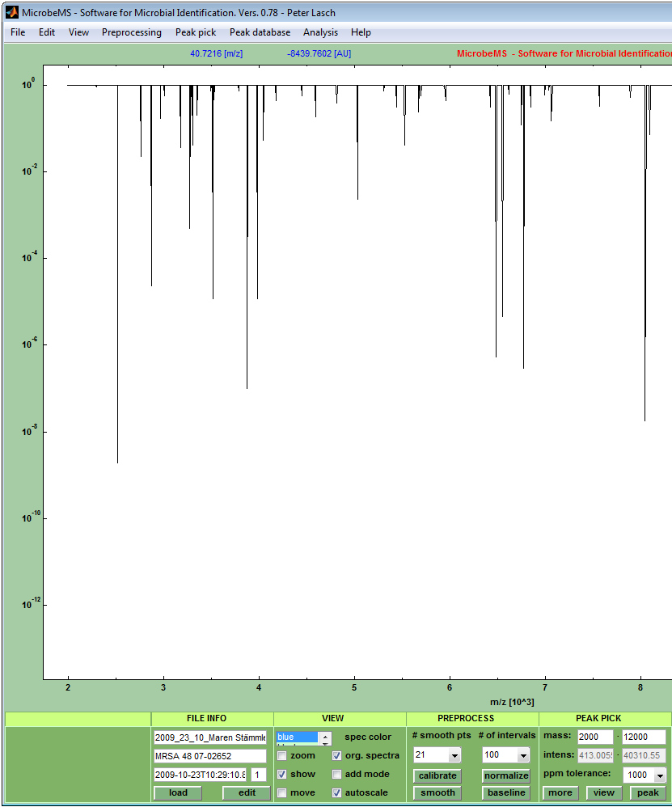The image size is (672, 807).
Task: Open the File menu
Action: pos(18,32)
